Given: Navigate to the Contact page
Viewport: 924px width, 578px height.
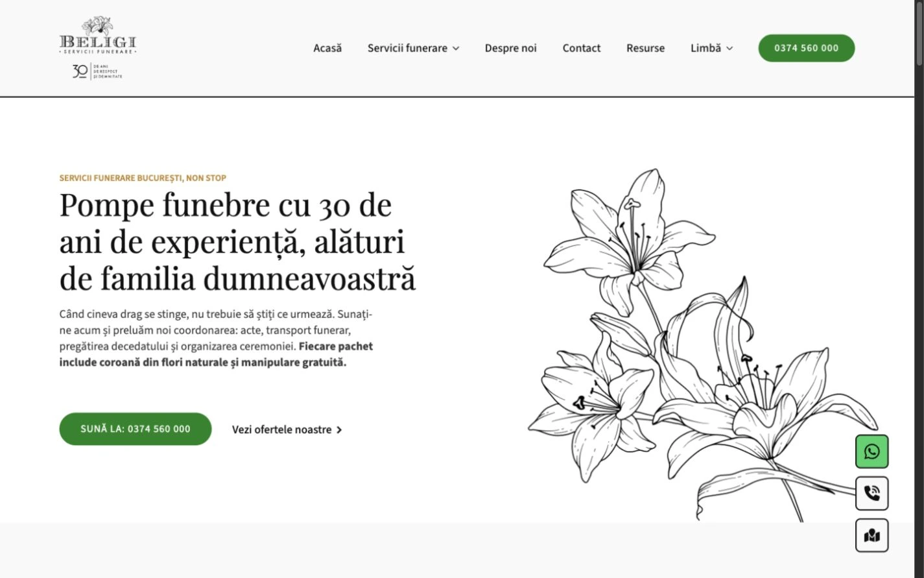Looking at the screenshot, I should [582, 48].
